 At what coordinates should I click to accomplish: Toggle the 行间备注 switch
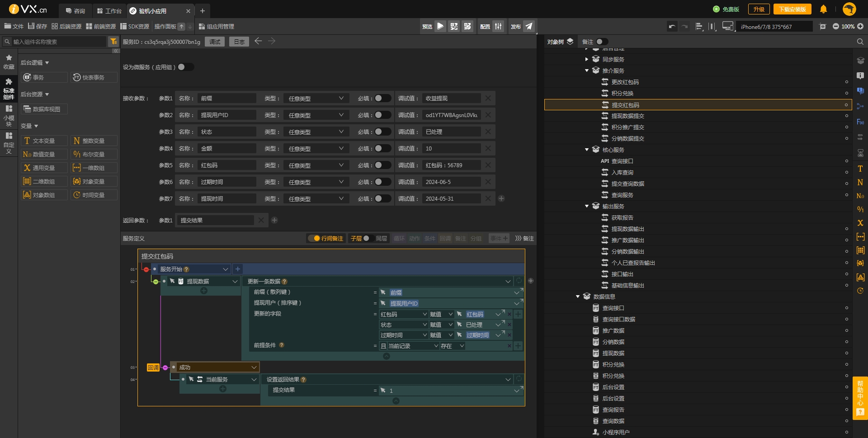tap(314, 238)
